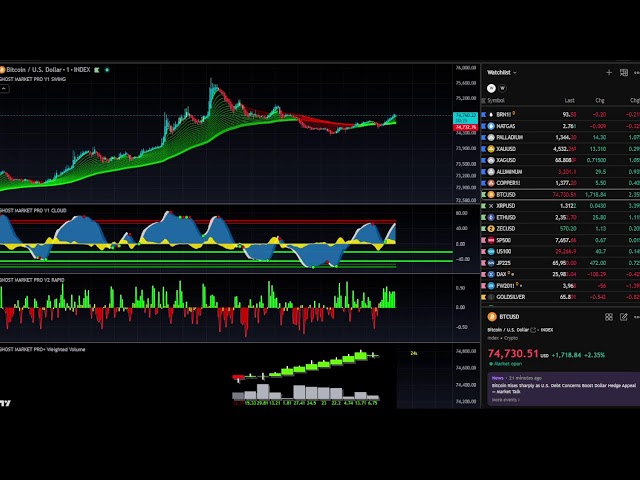640x480 pixels.
Task: Select PALLADIUM symbol in watchlist
Action: pyautogui.click(x=509, y=138)
